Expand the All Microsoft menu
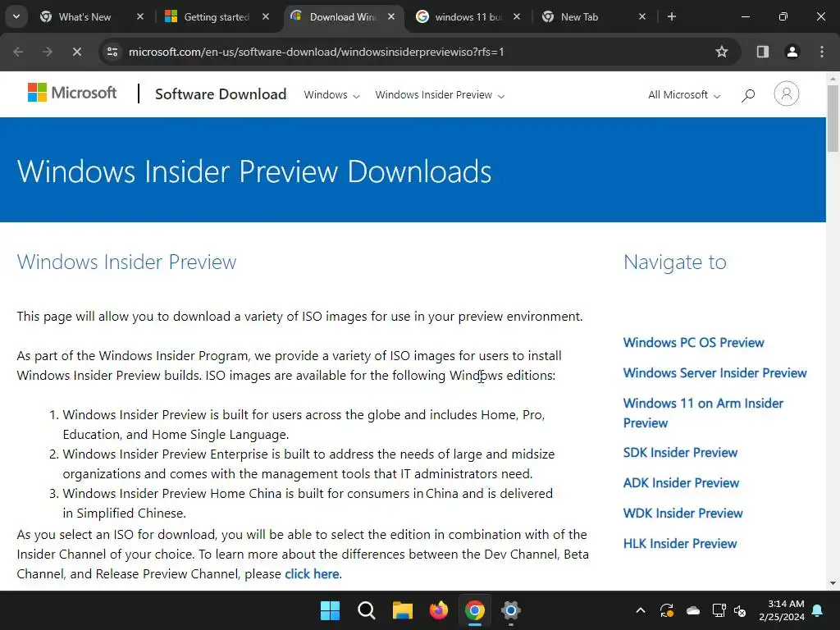This screenshot has width=840, height=630. coord(684,95)
